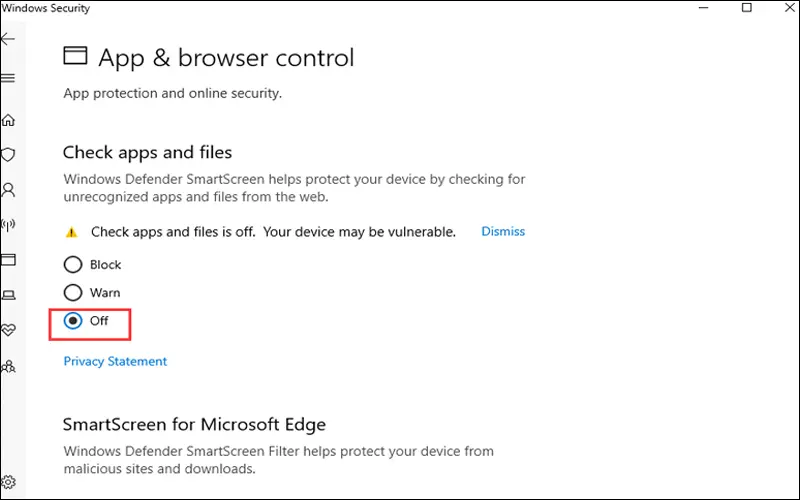Click the yellow warning triangle icon

71,232
